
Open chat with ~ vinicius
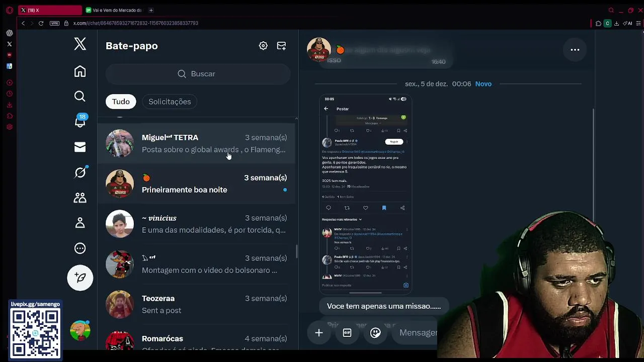(x=196, y=224)
